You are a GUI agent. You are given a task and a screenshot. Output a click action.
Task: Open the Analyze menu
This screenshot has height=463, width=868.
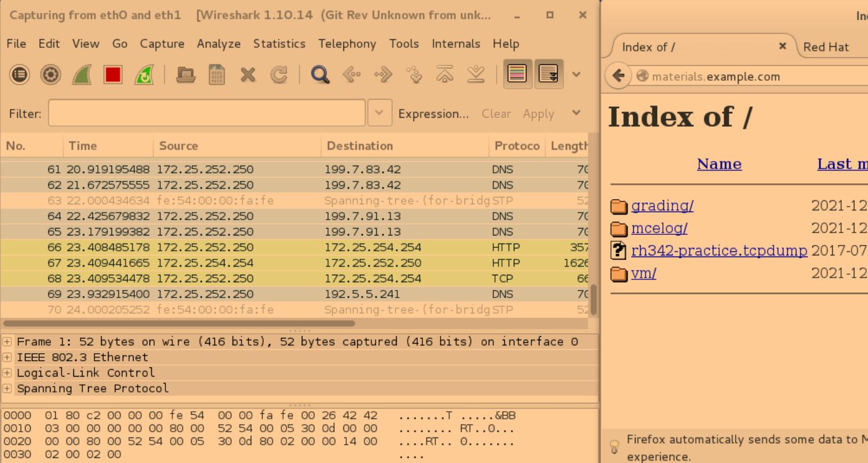coord(218,44)
